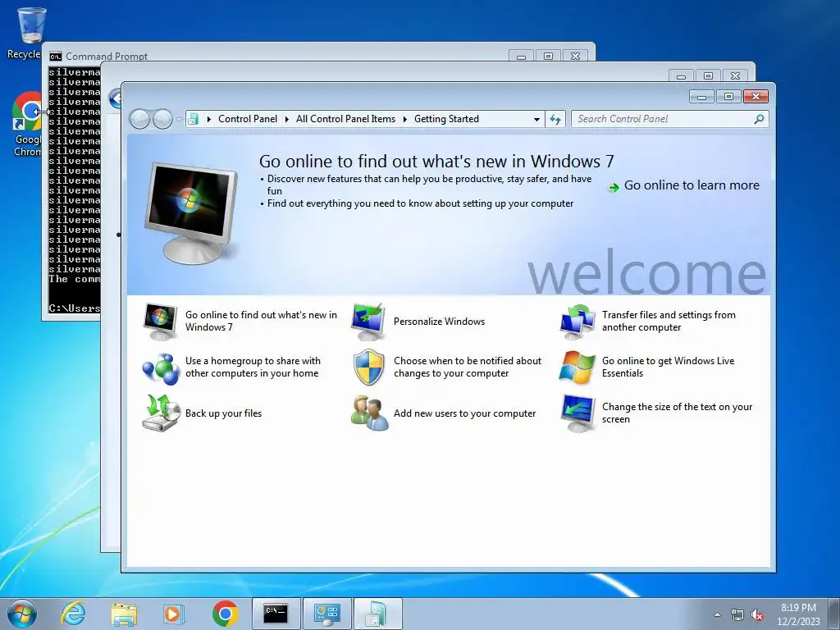The image size is (840, 630).
Task: Launch Internet Explorer from the taskbar
Action: (72, 614)
